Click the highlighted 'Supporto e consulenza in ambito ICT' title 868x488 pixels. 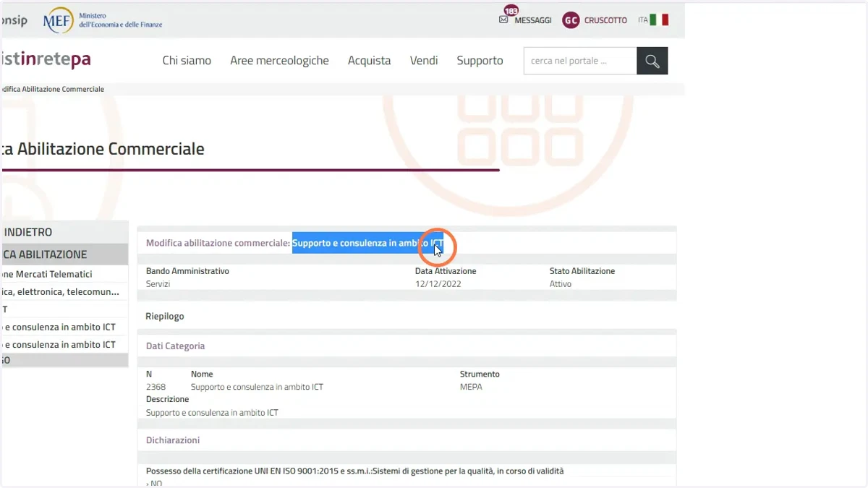click(x=367, y=243)
